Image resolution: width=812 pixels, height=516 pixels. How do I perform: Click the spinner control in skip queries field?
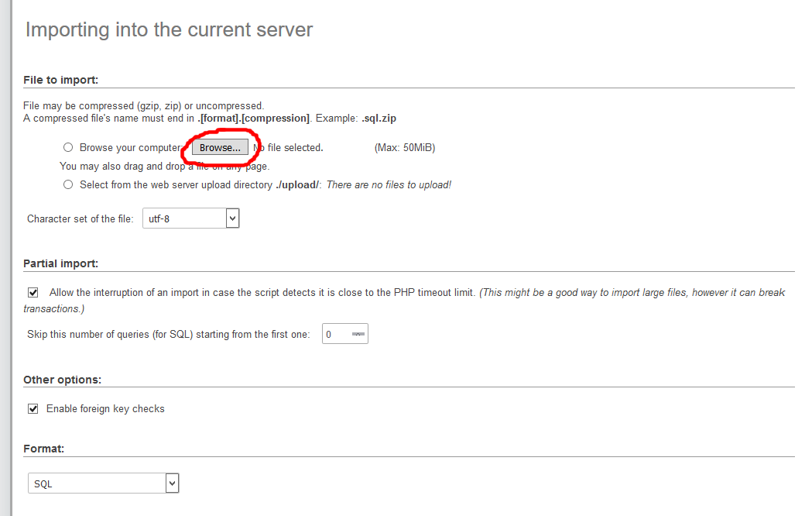(358, 334)
